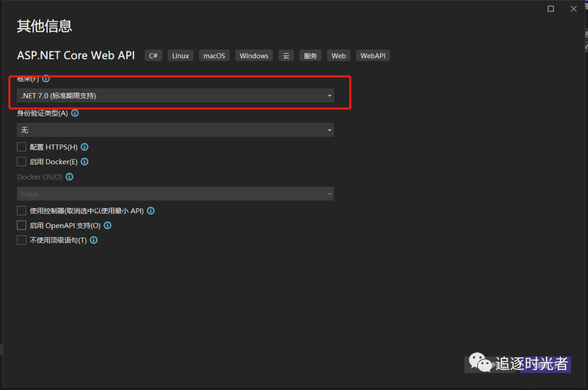Open the authentication type dropdown showing 无
The width and height of the screenshot is (588, 390).
[175, 130]
